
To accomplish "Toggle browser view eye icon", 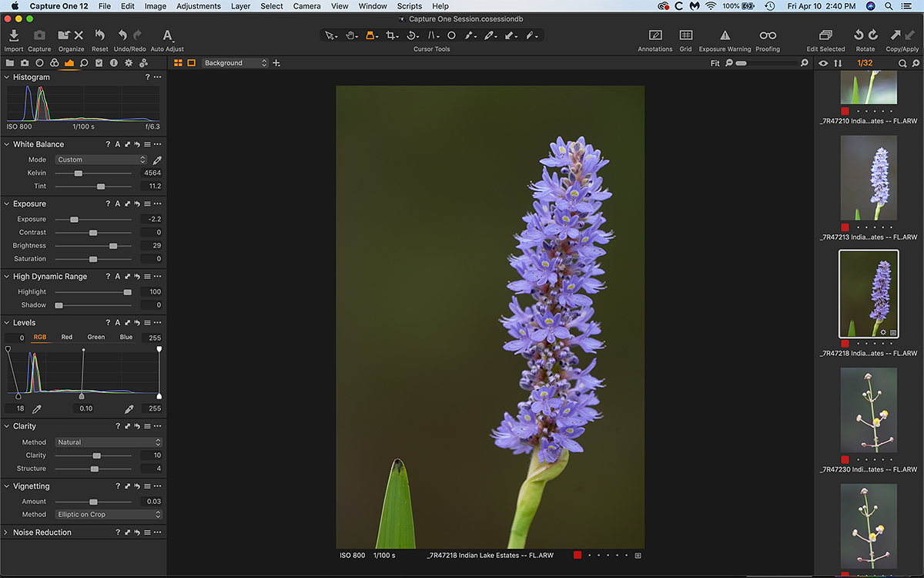I will pyautogui.click(x=823, y=63).
